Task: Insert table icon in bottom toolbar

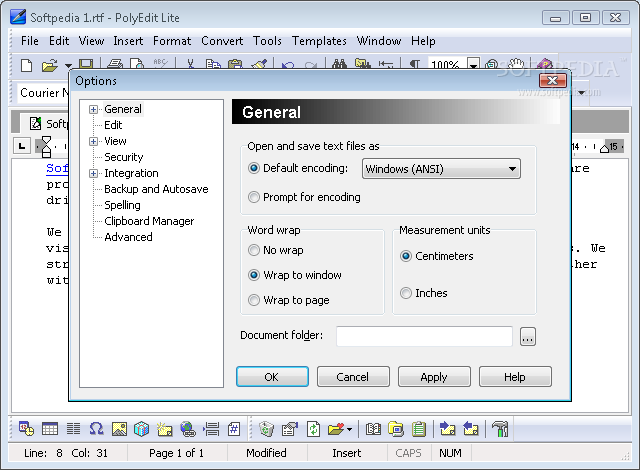Action: coord(50,429)
